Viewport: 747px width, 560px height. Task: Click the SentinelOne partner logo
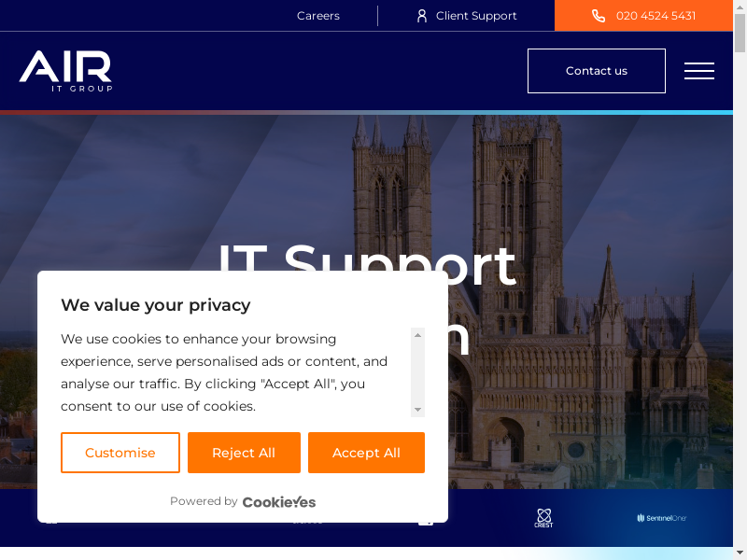(662, 518)
